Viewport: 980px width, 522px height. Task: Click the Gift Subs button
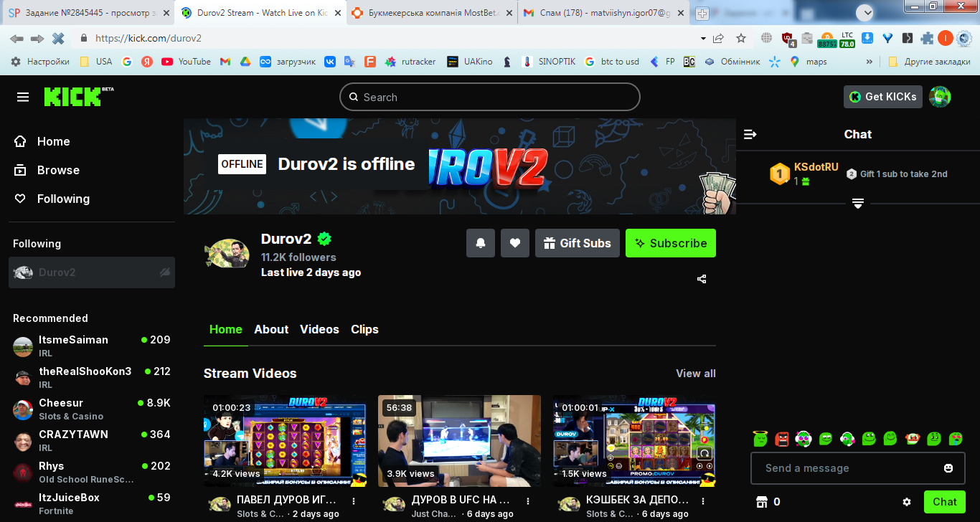pos(578,243)
